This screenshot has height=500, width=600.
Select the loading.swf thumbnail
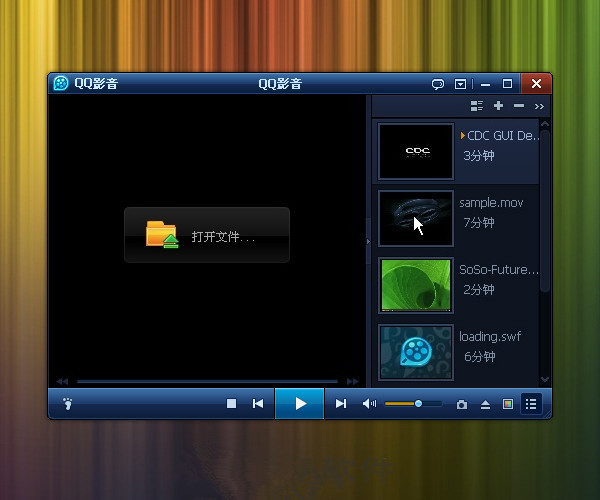click(416, 352)
